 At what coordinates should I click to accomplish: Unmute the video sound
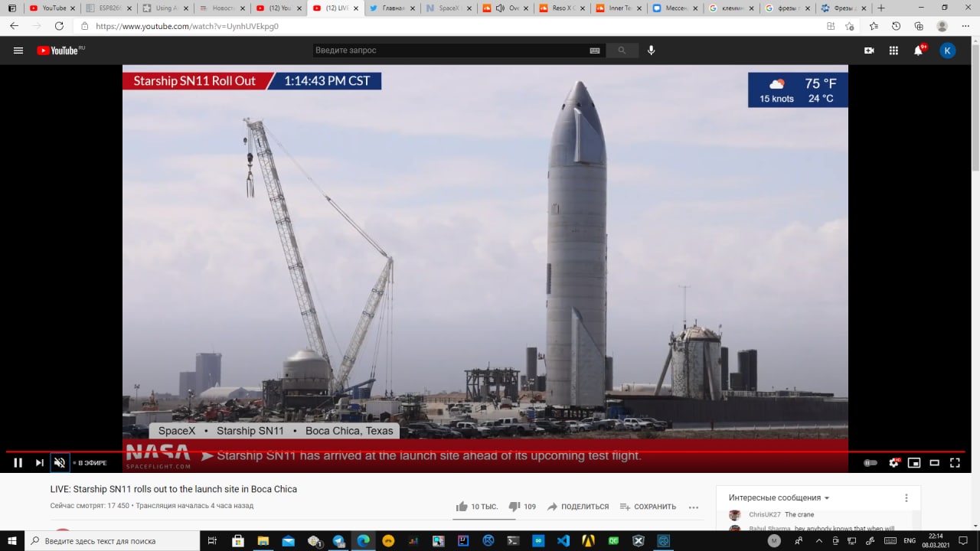tap(60, 462)
